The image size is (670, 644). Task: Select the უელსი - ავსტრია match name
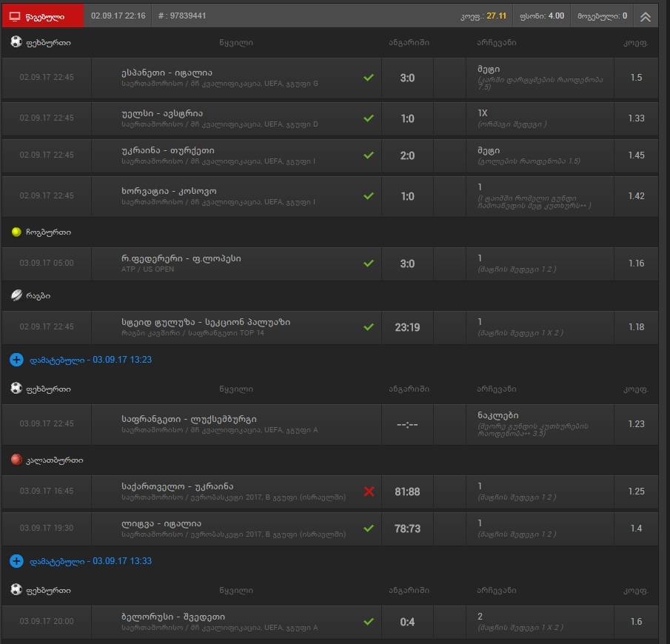pyautogui.click(x=162, y=113)
